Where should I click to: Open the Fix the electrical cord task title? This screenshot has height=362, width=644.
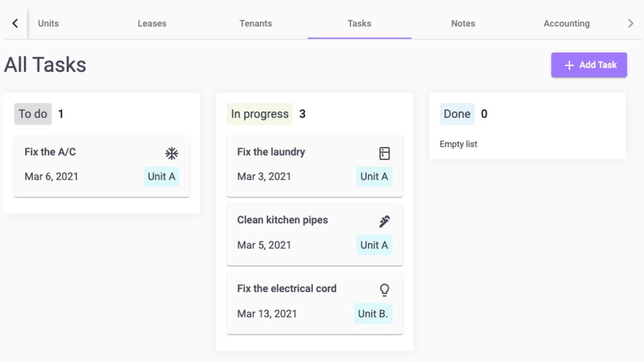coord(287,289)
